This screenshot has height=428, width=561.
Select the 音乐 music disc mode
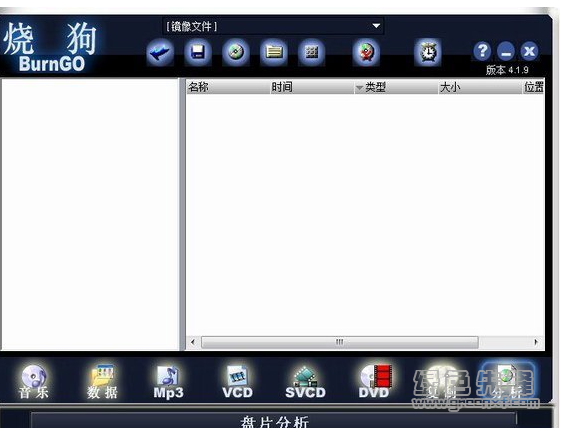tap(33, 382)
